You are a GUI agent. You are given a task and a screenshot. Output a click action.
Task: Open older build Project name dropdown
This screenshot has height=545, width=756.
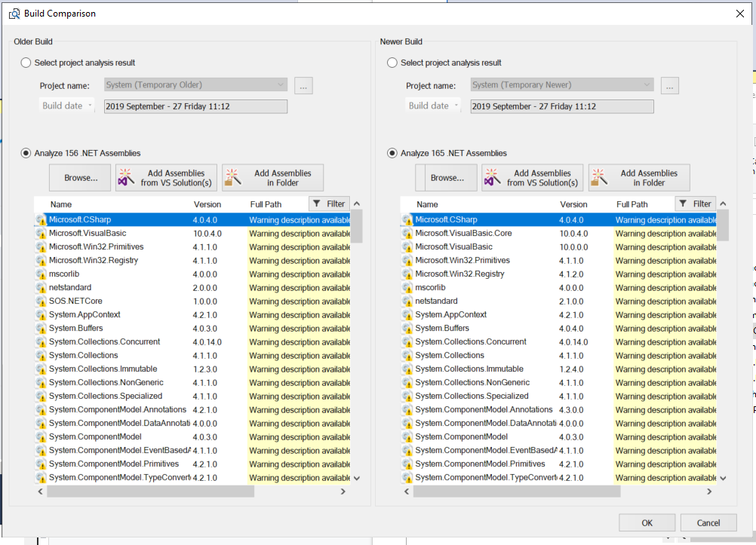[x=195, y=85]
